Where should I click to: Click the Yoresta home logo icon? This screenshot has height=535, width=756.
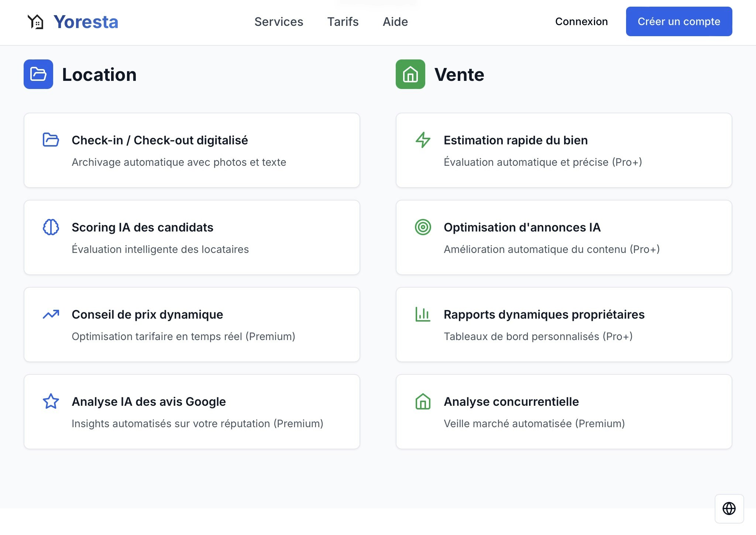(35, 22)
